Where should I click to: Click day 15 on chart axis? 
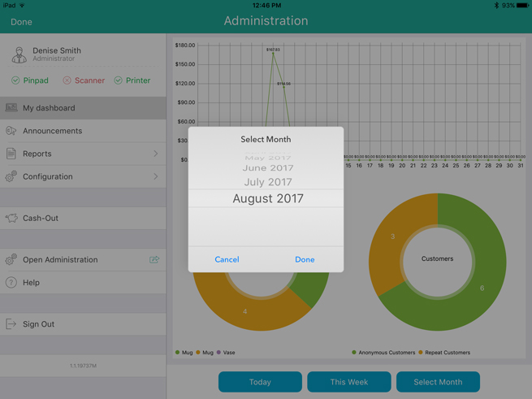(348, 166)
